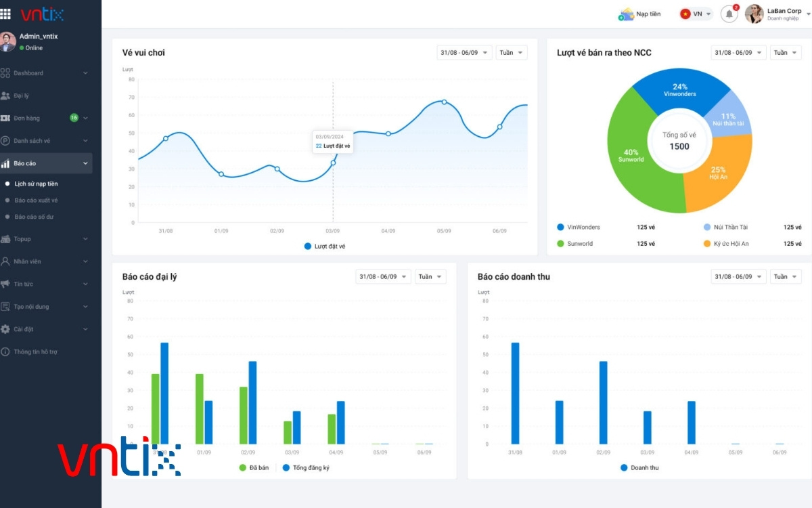Open Vé vui chơi date range dropdown

coord(464,53)
